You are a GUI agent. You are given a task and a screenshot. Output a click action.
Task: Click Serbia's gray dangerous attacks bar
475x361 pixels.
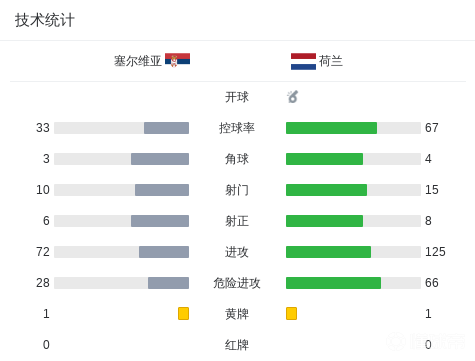click(168, 283)
